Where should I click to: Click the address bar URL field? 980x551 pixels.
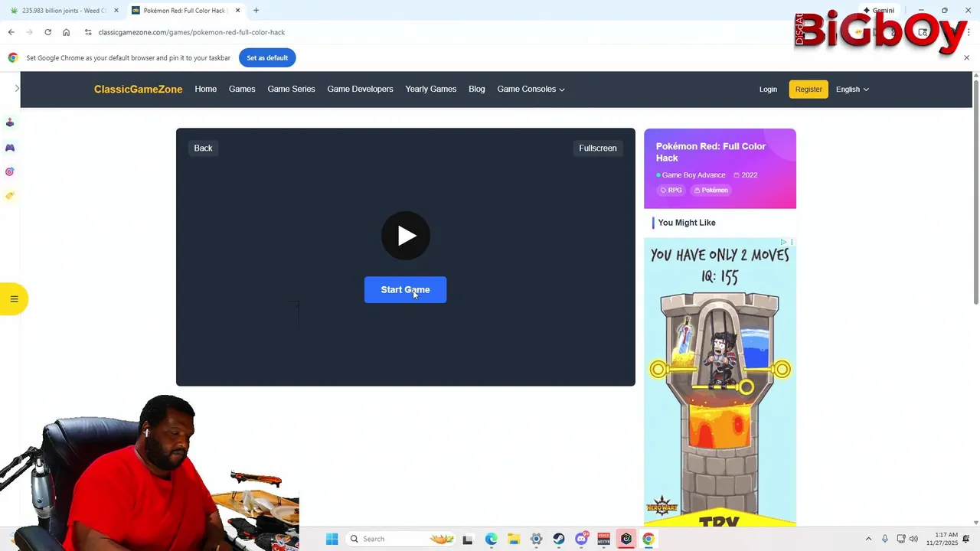pyautogui.click(x=436, y=32)
